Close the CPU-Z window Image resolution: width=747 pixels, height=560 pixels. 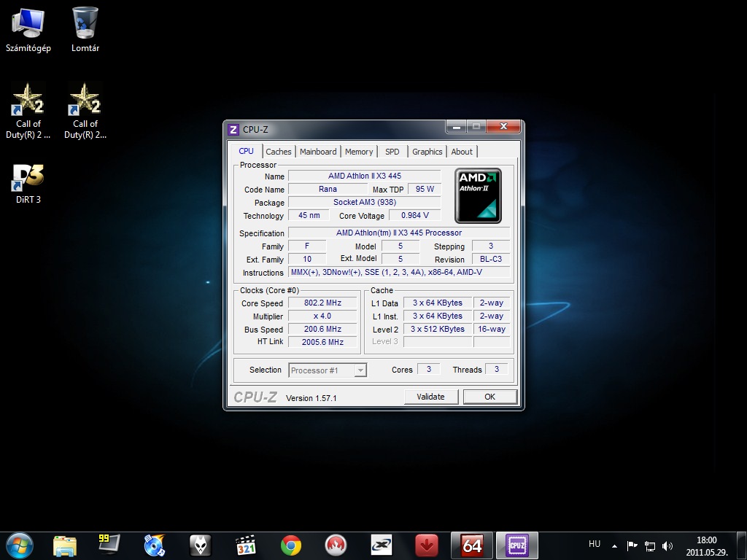(503, 127)
